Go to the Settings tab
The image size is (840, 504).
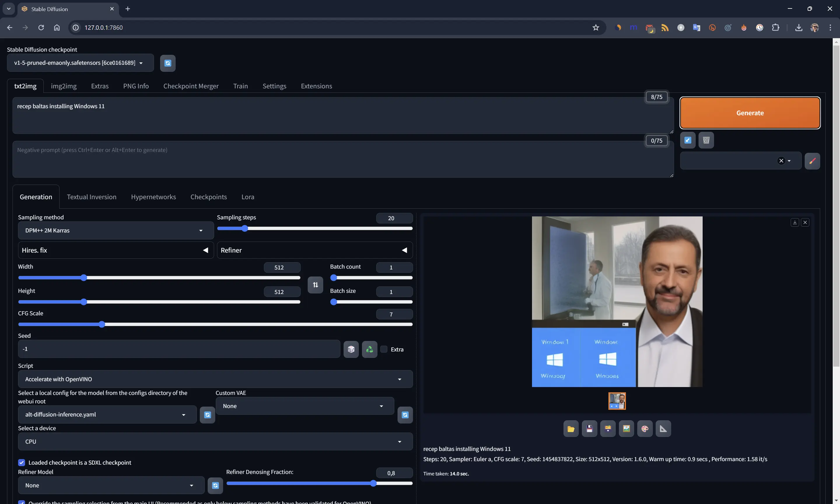pos(274,86)
